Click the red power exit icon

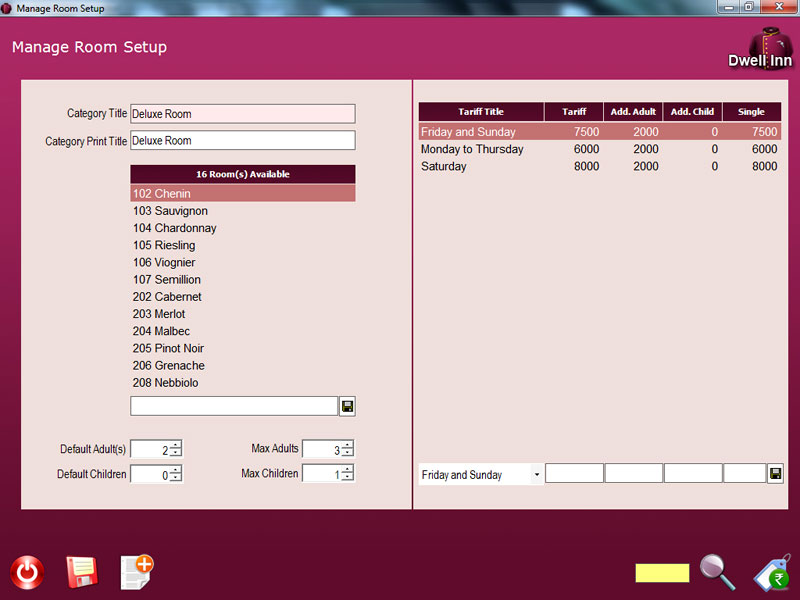[x=27, y=572]
